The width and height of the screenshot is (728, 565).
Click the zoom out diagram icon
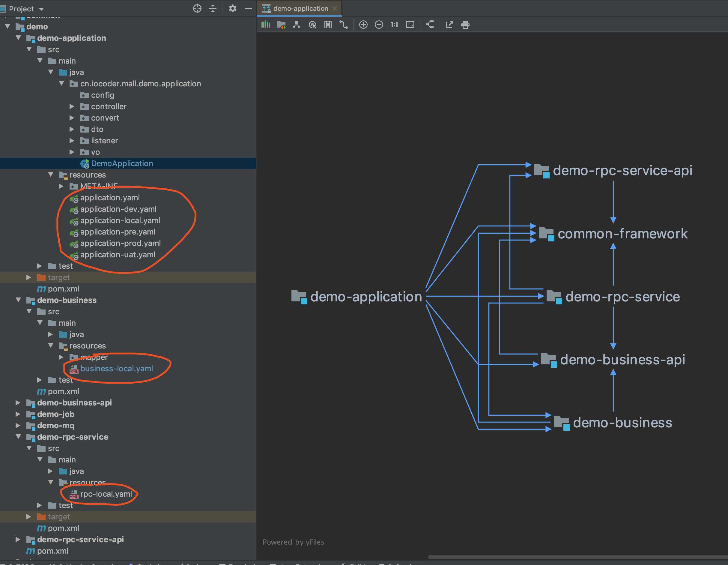(379, 25)
